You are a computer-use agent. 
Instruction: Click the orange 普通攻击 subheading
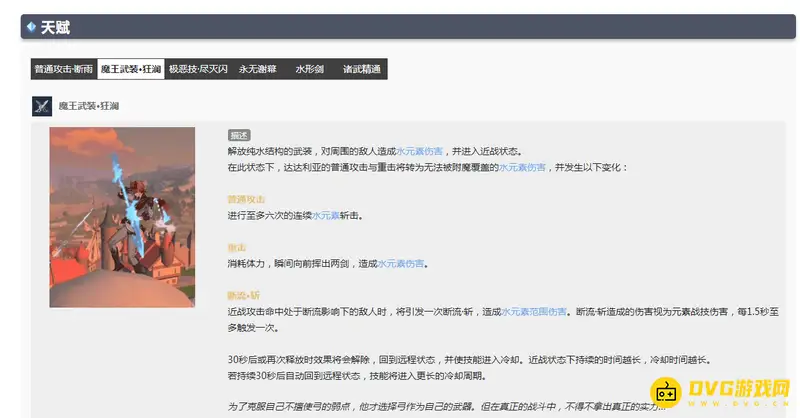(246, 199)
